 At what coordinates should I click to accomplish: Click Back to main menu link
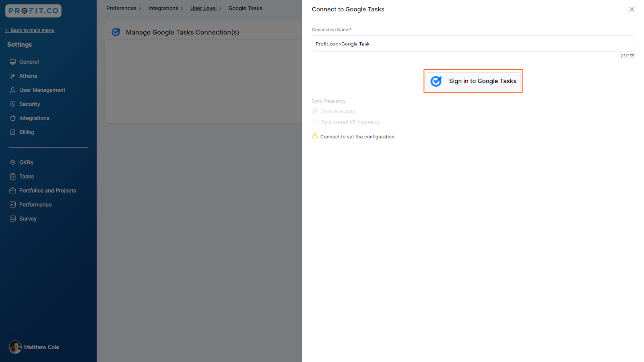30,30
